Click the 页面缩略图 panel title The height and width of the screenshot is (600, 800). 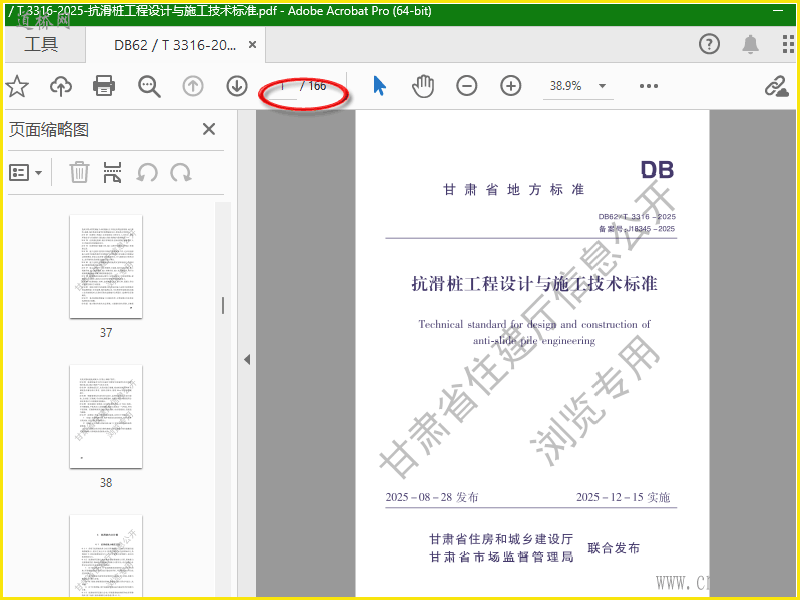pos(49,130)
